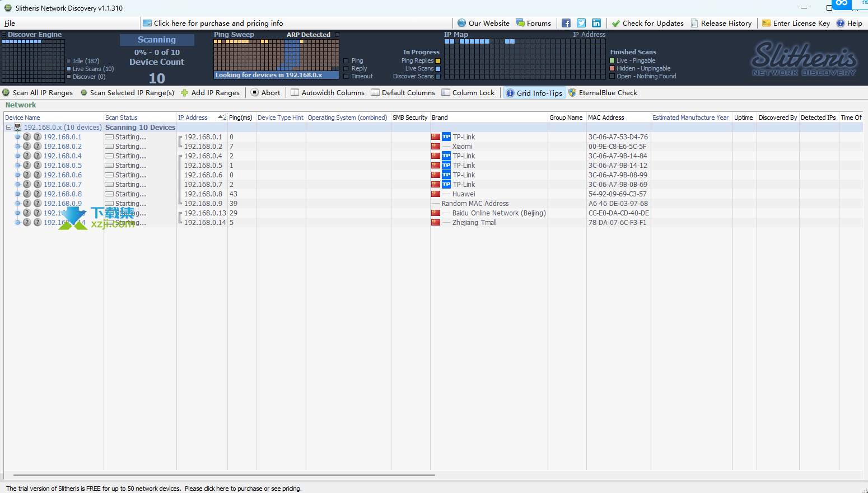Click the green plus Add IP Ranges icon

(184, 92)
